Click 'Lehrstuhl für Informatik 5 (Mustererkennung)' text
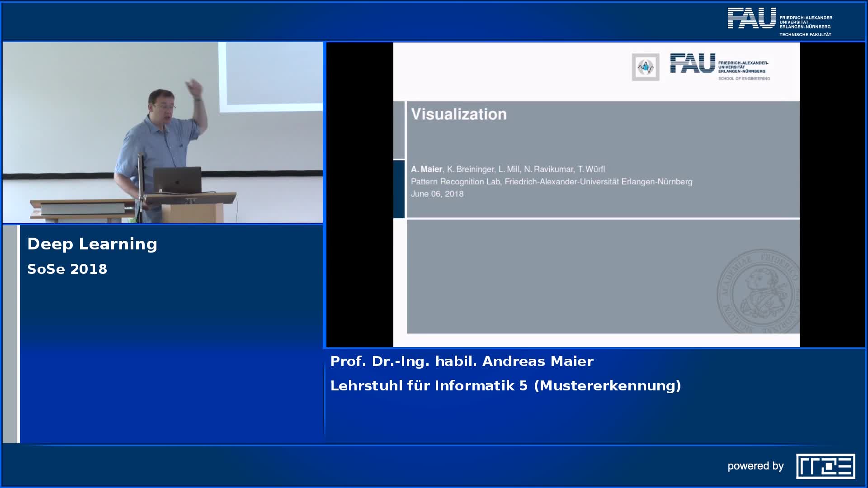Screen dimensions: 868x488 pyautogui.click(x=505, y=386)
